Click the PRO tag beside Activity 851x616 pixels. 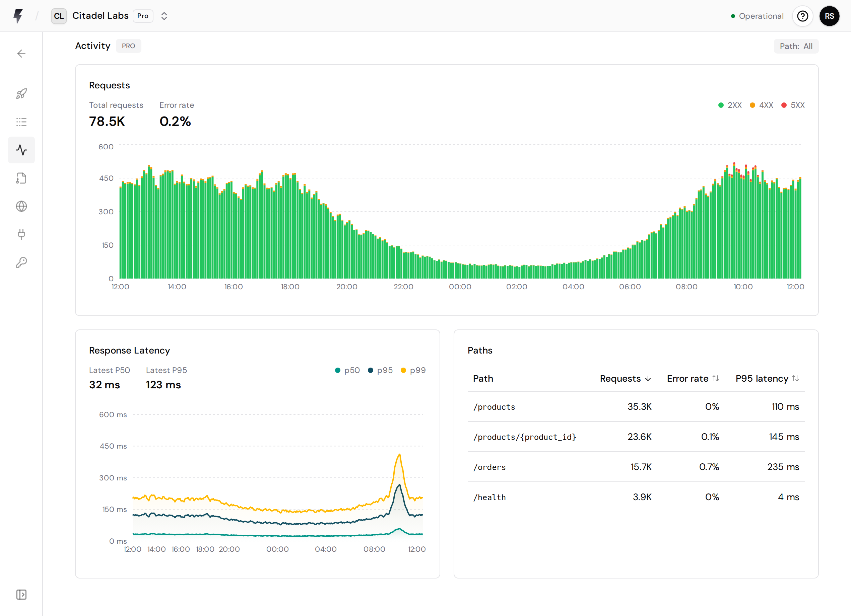coord(128,46)
